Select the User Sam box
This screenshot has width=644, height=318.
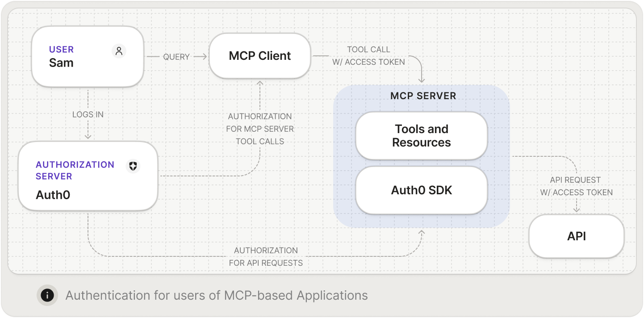pos(88,57)
